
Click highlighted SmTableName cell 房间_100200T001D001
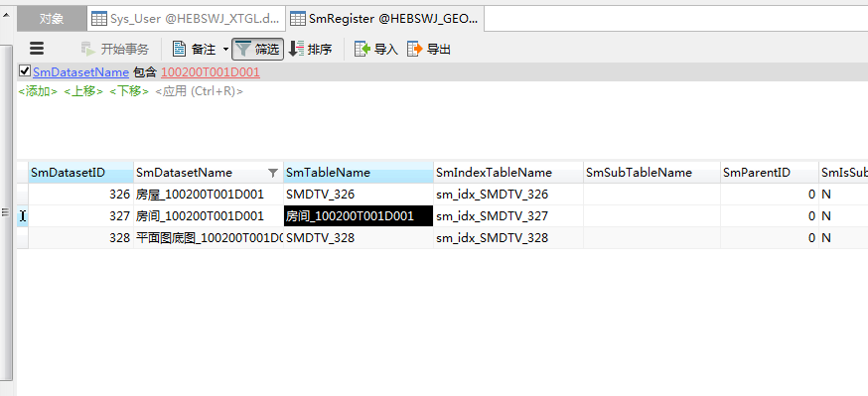point(359,215)
